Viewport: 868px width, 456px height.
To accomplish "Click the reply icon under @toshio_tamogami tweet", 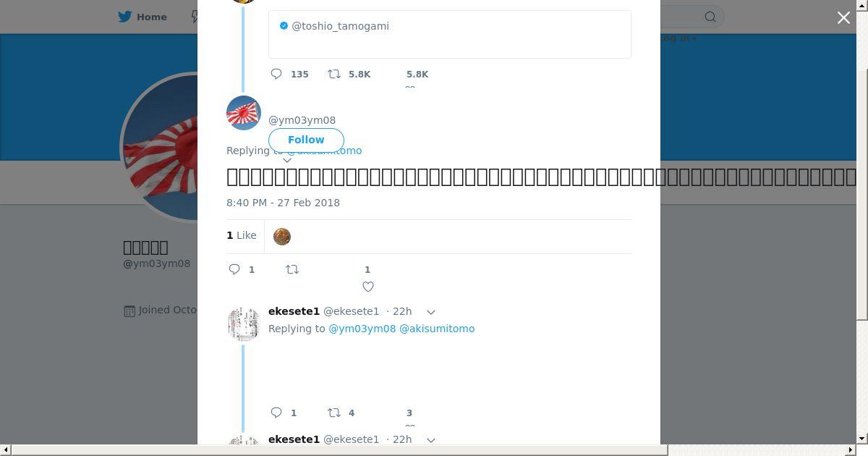I will [x=276, y=74].
